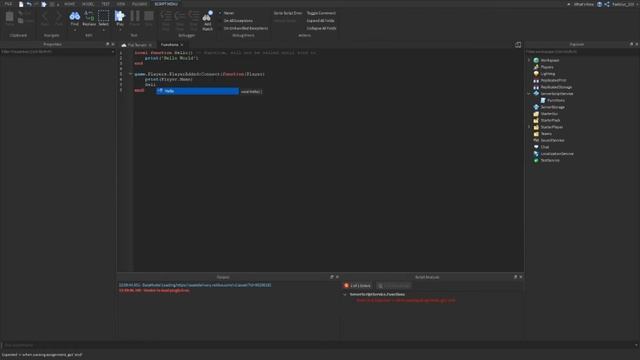Image resolution: width=640 pixels, height=360 pixels.
Task: Click Expand All Folds
Action: [320, 21]
